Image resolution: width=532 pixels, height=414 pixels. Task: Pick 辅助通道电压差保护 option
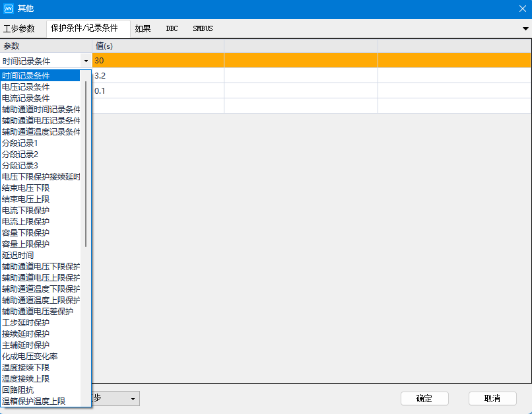point(40,311)
